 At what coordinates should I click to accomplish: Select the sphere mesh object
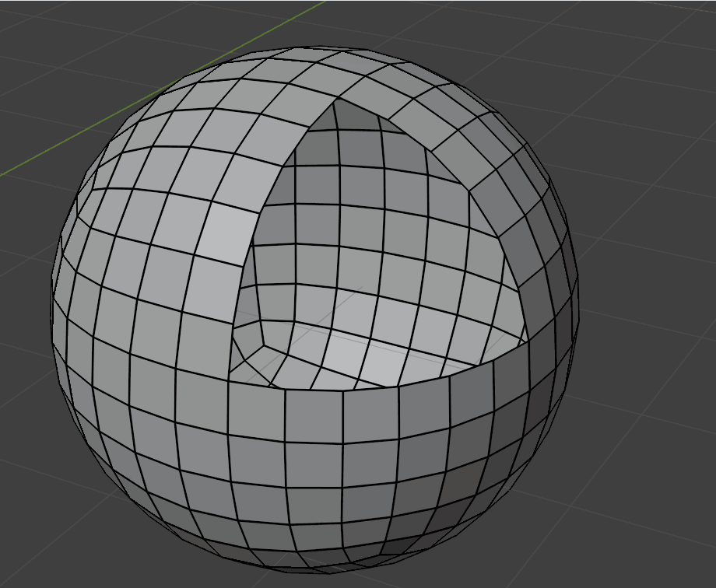[195, 428]
